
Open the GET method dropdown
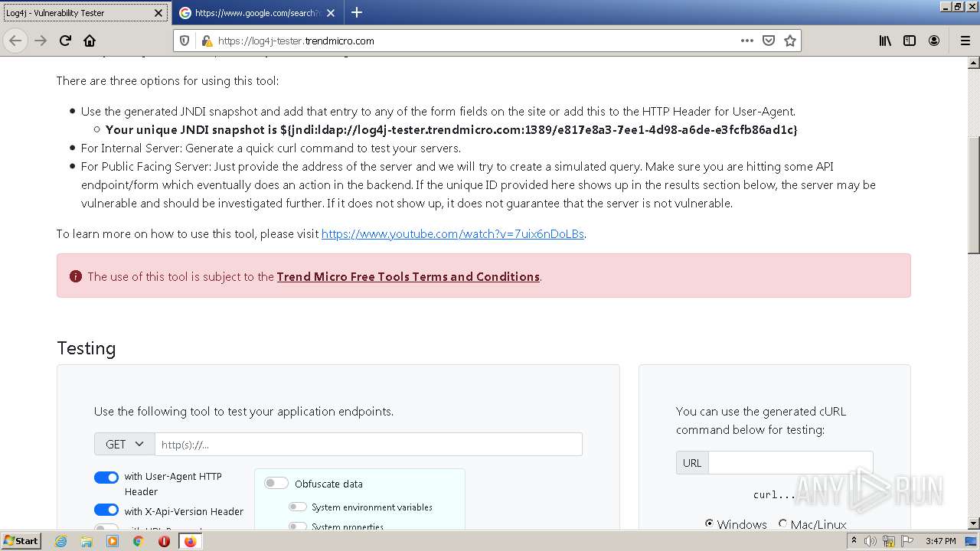[125, 445]
